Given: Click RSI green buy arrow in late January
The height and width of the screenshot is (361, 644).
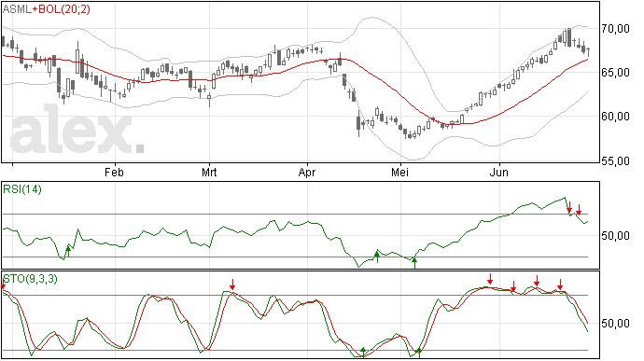Looking at the screenshot, I should [x=68, y=250].
